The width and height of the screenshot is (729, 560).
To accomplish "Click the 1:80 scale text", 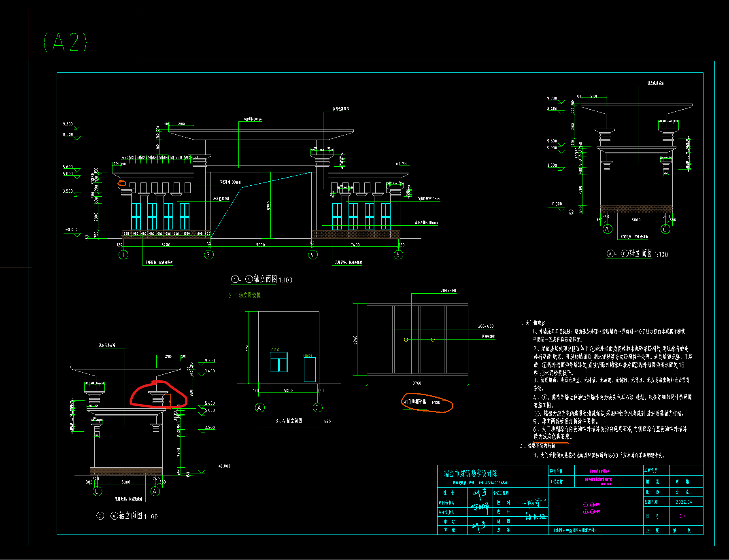I will click(327, 421).
